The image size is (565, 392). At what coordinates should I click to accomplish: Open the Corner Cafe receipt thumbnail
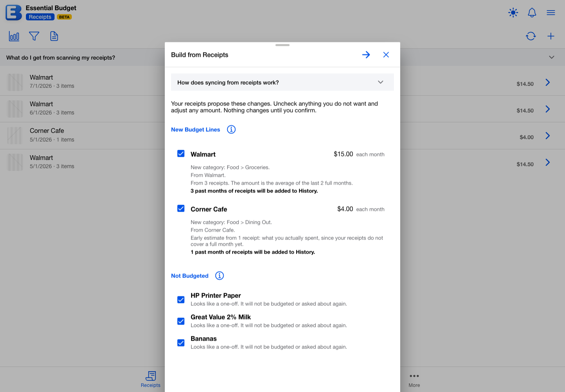(x=15, y=136)
